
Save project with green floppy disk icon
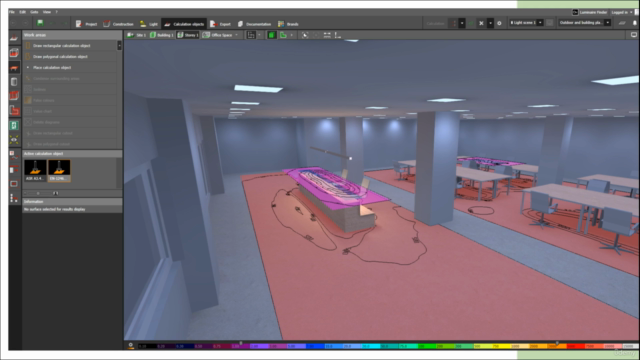[40, 23]
